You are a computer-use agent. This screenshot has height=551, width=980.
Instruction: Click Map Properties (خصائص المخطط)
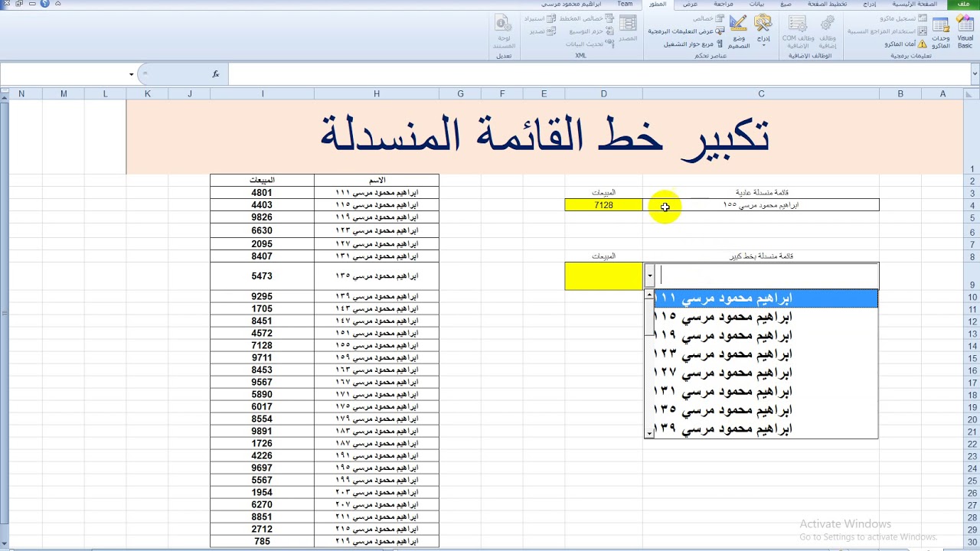coord(586,18)
